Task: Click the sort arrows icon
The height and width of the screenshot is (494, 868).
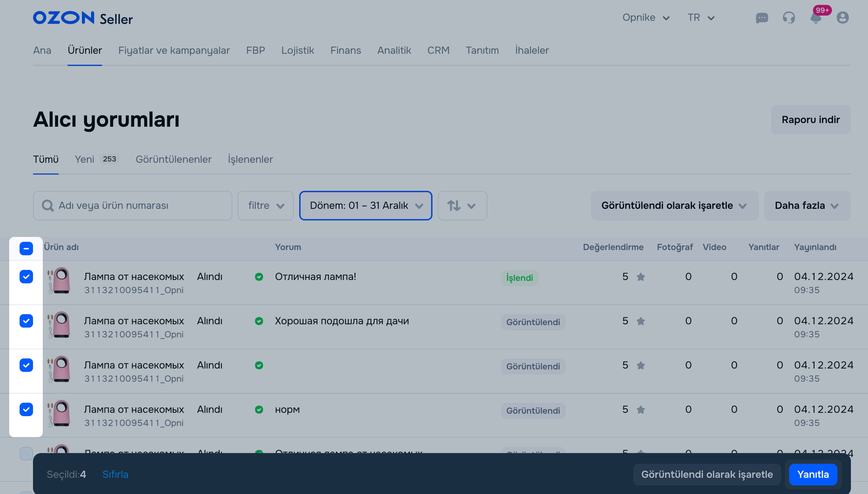Action: tap(454, 205)
